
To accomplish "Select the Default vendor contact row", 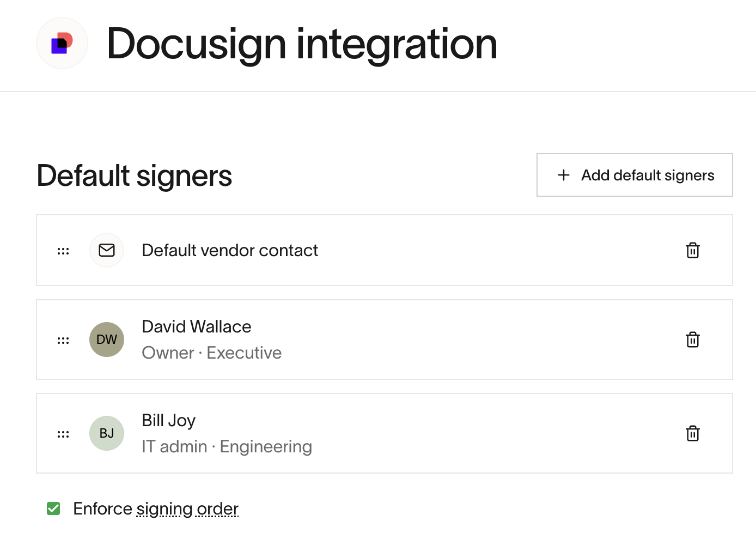I will [385, 250].
